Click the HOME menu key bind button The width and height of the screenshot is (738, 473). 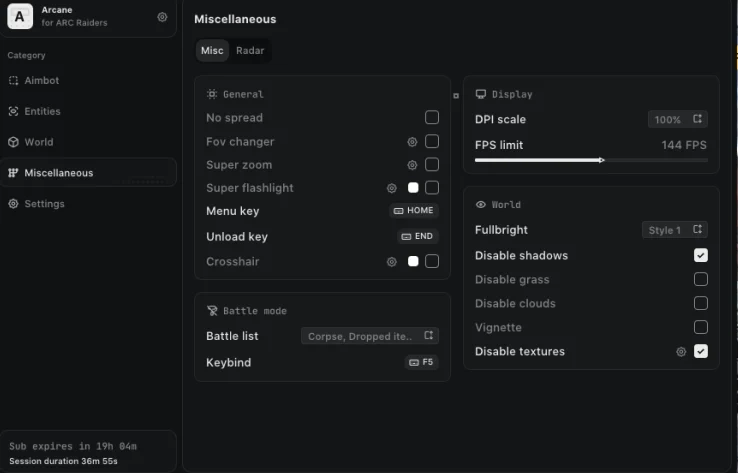(x=414, y=210)
